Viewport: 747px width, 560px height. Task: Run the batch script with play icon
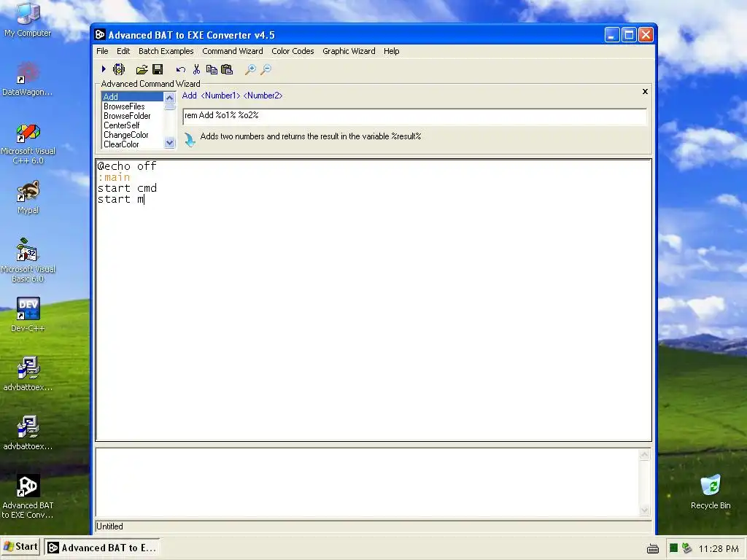click(104, 69)
